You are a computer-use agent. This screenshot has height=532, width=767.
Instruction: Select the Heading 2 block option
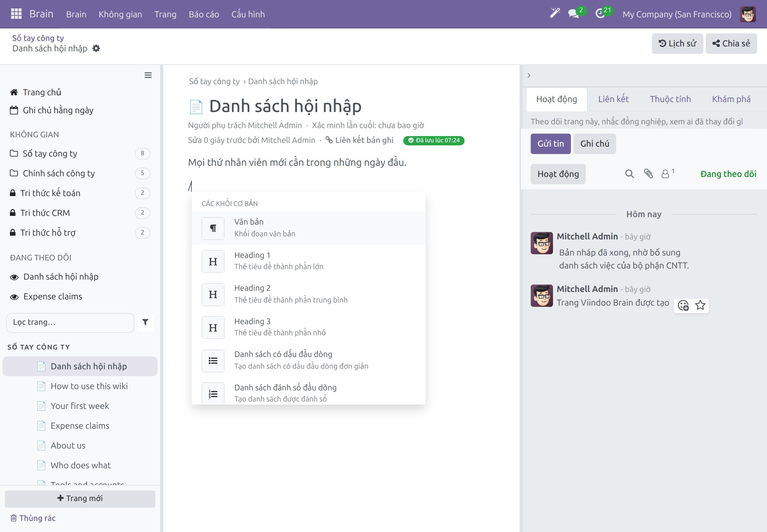pos(308,294)
